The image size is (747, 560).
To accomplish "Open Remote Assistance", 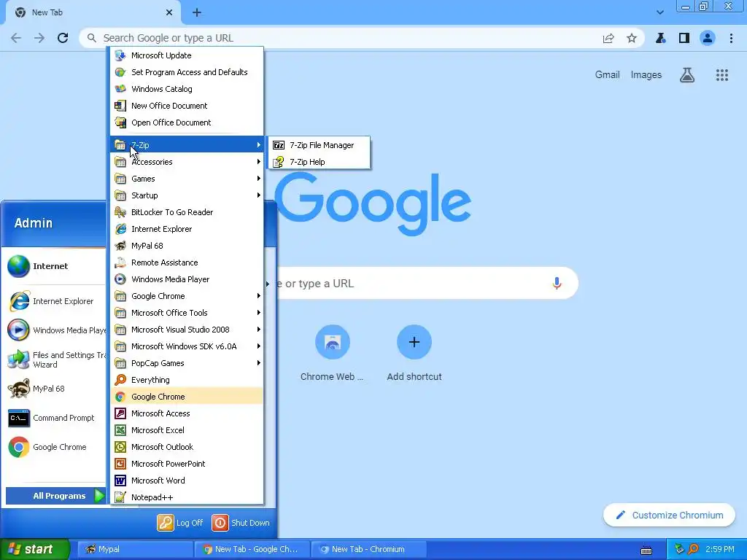I will coord(187,262).
